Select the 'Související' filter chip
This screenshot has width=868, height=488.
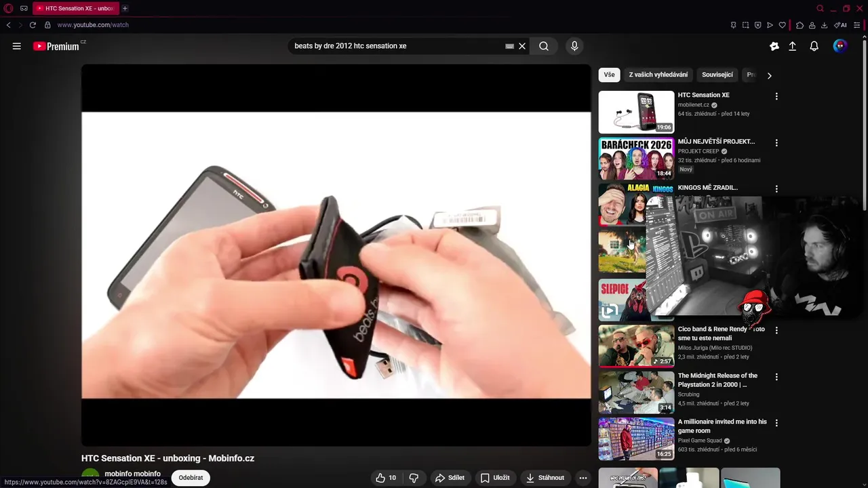(717, 75)
